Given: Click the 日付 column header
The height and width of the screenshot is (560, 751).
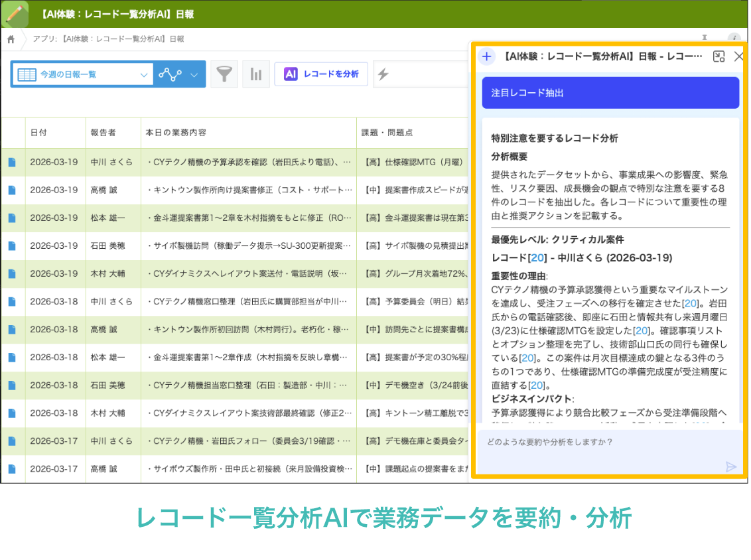Looking at the screenshot, I should [x=38, y=133].
